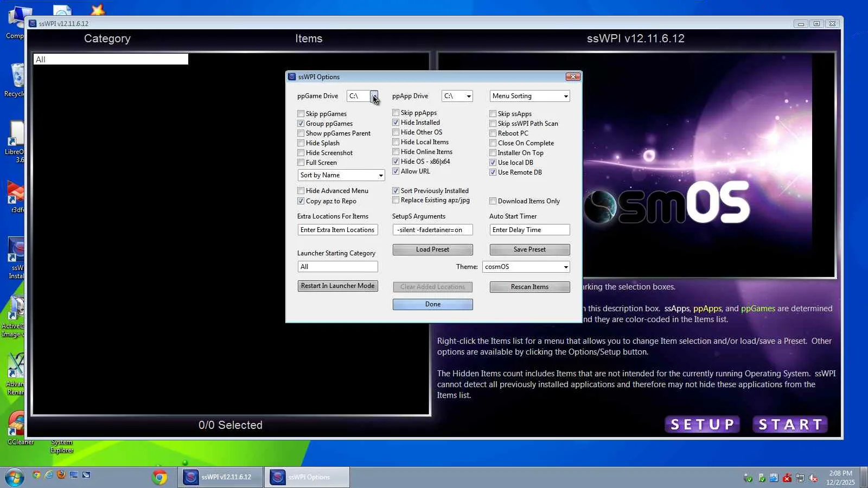This screenshot has height=488, width=868.
Task: Uncheck Copy apz to Repo
Action: coord(301,201)
